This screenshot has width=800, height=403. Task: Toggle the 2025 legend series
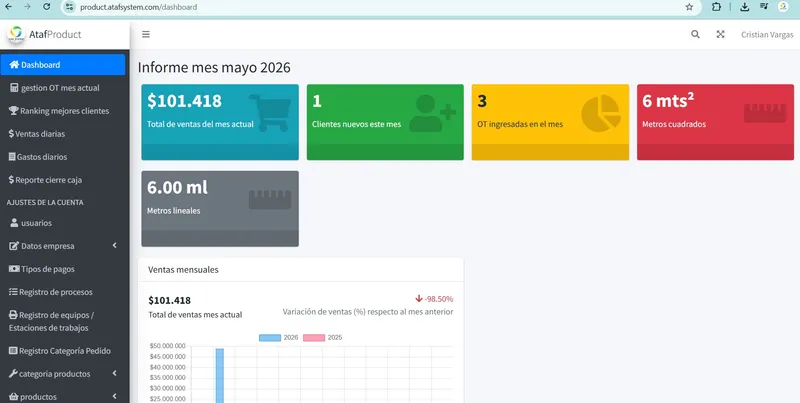tap(322, 338)
